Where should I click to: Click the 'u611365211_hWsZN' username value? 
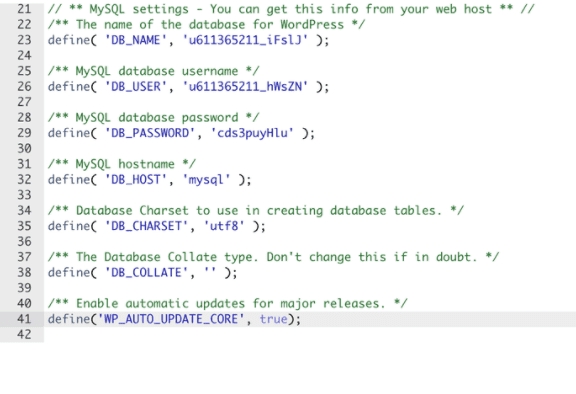click(245, 86)
